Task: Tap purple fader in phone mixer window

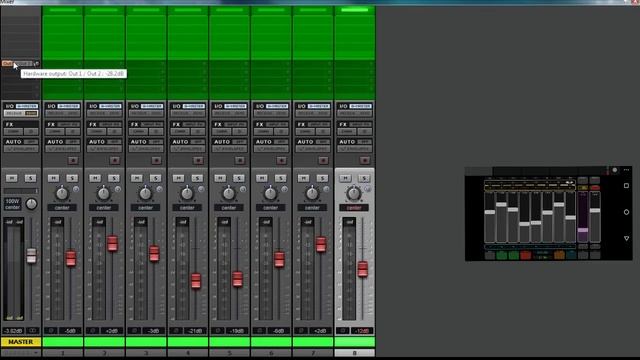Action: [x=583, y=230]
